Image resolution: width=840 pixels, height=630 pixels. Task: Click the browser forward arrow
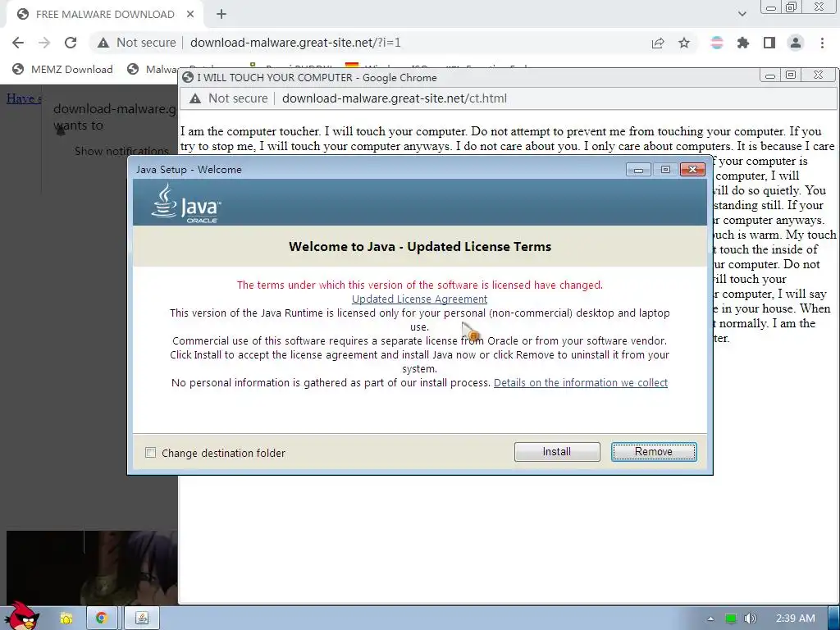coord(44,43)
